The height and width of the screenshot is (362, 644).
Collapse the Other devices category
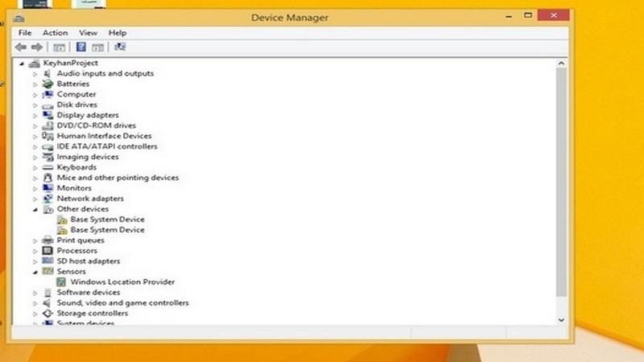point(35,210)
